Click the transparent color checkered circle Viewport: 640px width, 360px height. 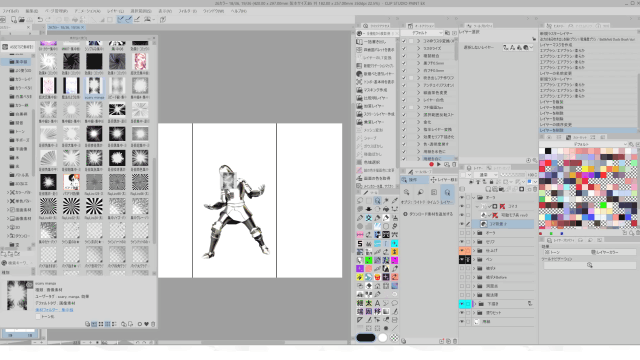click(x=394, y=338)
